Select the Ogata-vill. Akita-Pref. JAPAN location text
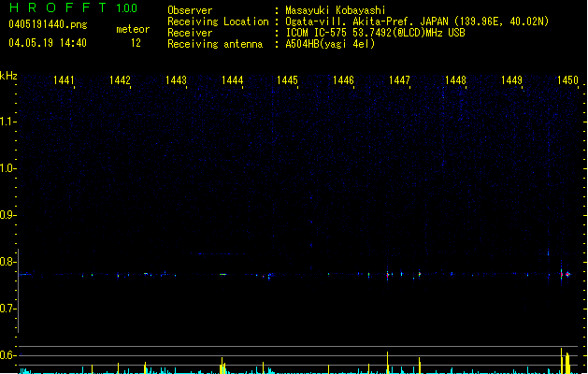Image resolution: width=588 pixels, height=374 pixels. pos(417,22)
